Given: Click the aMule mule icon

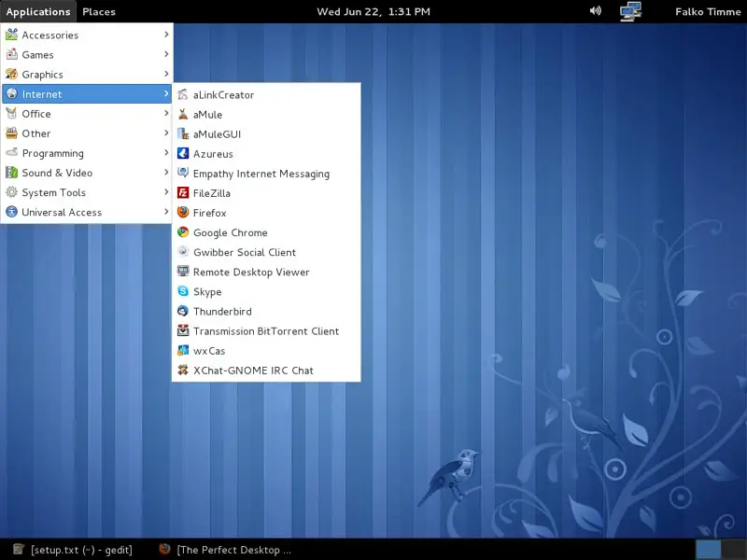Looking at the screenshot, I should click(183, 114).
